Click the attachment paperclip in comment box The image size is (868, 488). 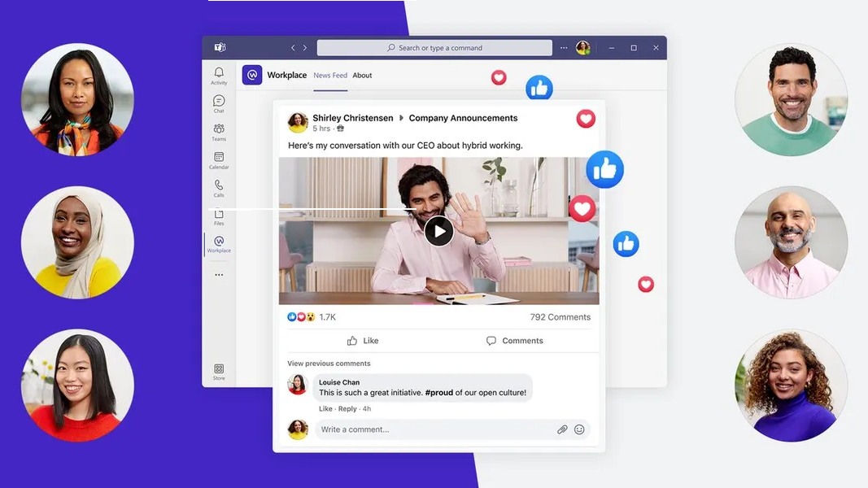562,429
